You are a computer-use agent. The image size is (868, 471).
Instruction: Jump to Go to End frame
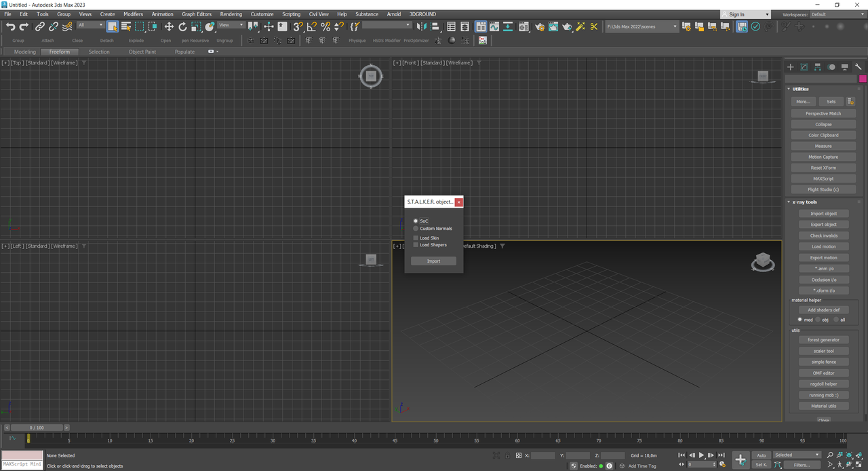click(x=721, y=455)
